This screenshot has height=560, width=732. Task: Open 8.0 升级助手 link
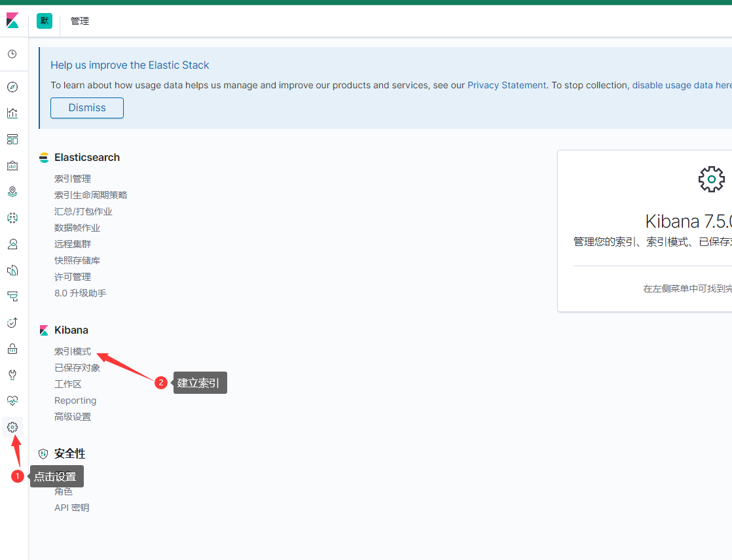tap(81, 293)
